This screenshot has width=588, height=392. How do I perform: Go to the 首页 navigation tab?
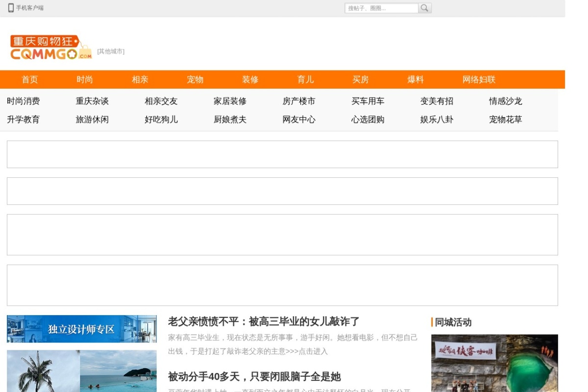30,79
